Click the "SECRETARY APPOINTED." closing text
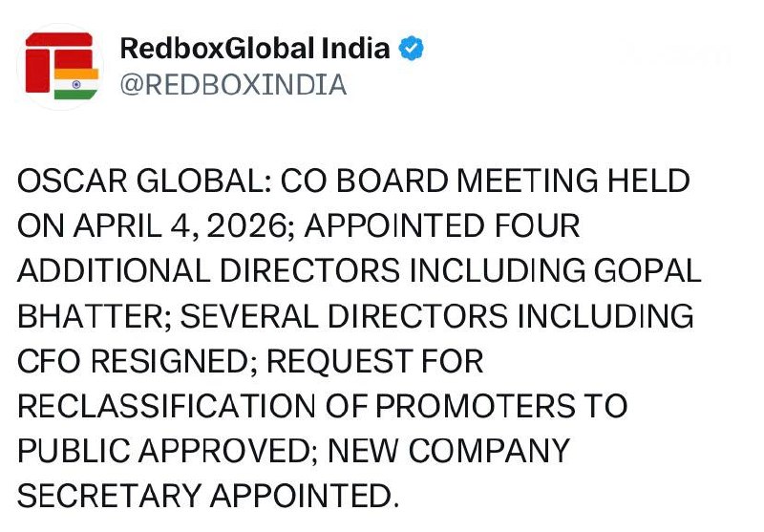 pyautogui.click(x=206, y=495)
